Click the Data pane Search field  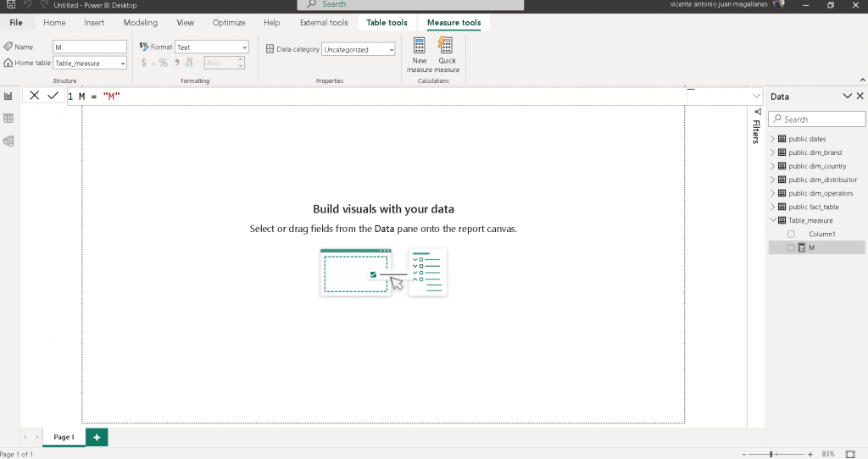coord(818,119)
